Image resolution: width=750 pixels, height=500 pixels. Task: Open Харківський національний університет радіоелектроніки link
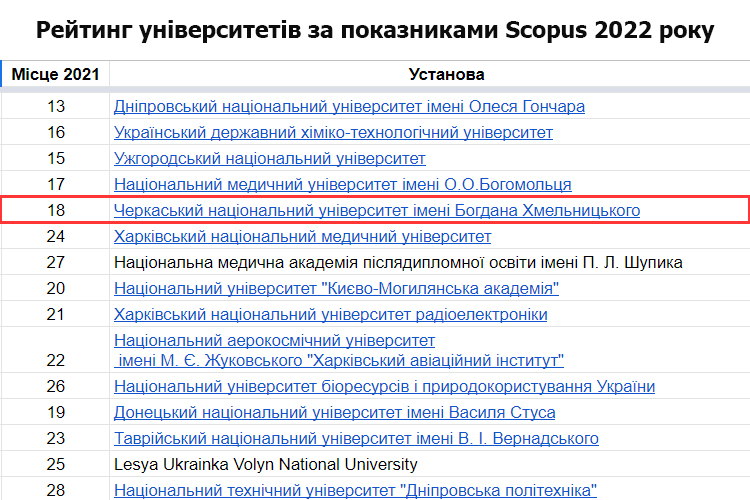pos(331,314)
